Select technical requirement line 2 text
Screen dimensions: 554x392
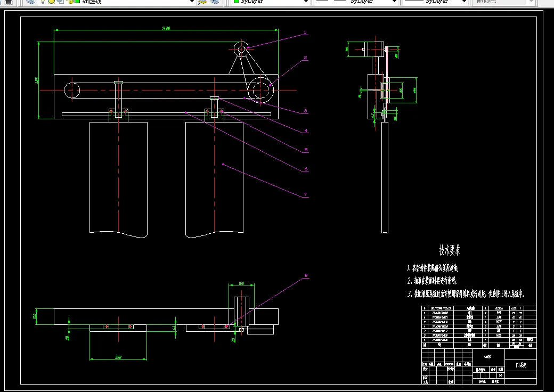click(432, 281)
